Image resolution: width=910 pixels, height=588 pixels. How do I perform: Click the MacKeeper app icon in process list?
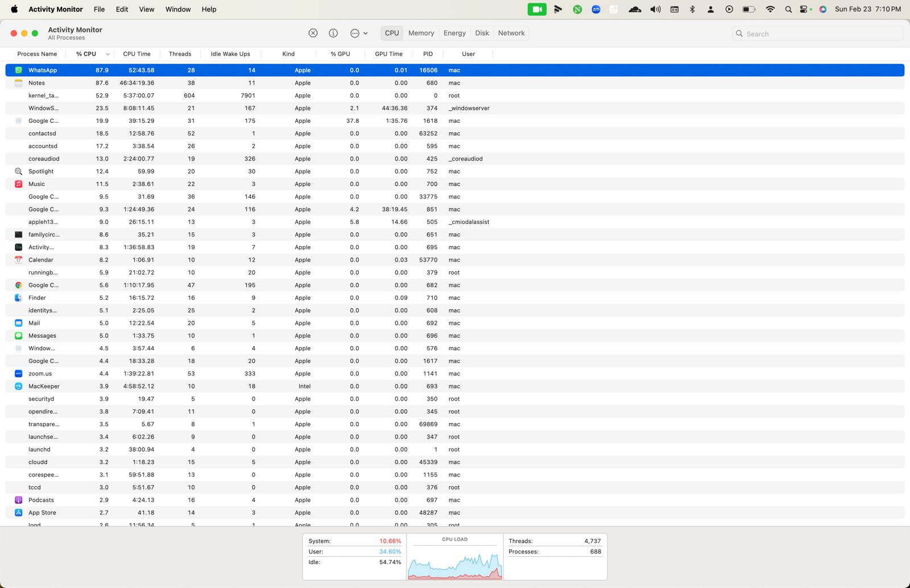coord(18,386)
